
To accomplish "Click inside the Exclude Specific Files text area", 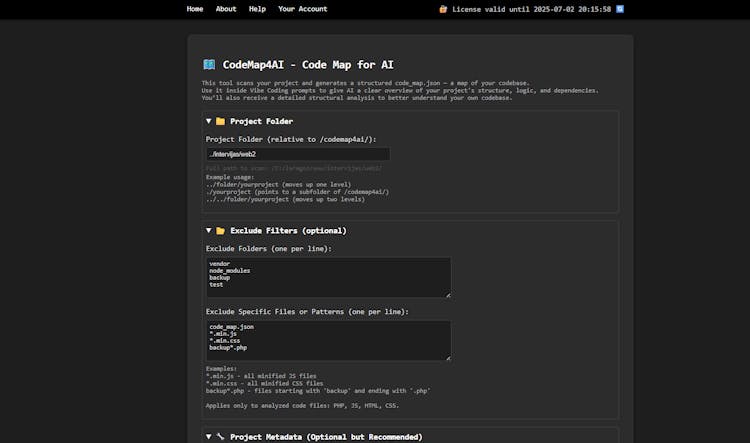I will (x=328, y=340).
